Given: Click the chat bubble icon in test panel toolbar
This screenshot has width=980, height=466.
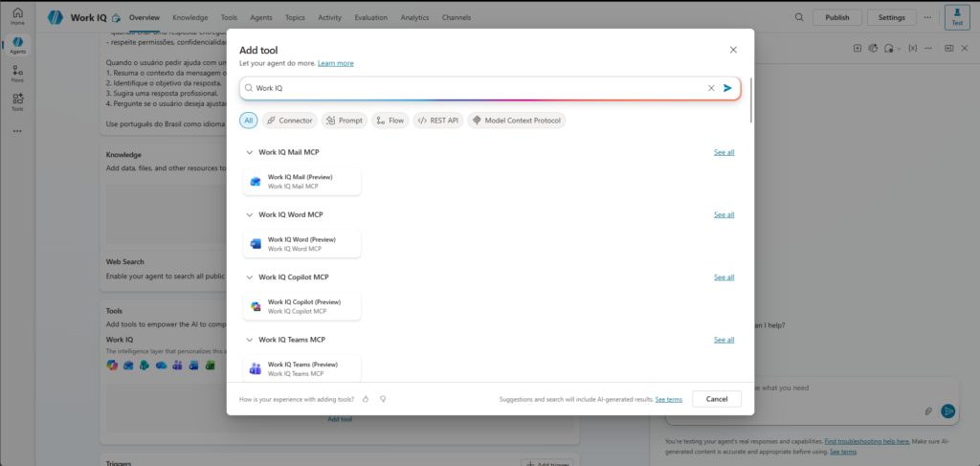Looking at the screenshot, I should pyautogui.click(x=889, y=48).
